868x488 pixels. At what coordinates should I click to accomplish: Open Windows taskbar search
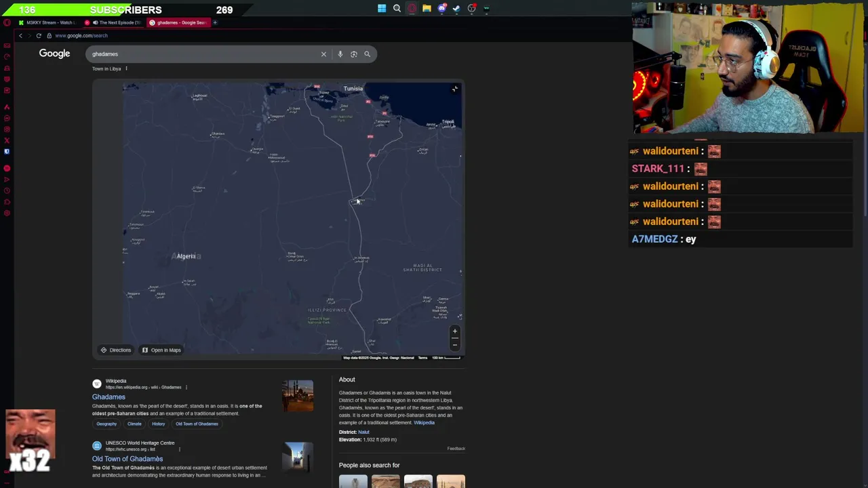397,9
